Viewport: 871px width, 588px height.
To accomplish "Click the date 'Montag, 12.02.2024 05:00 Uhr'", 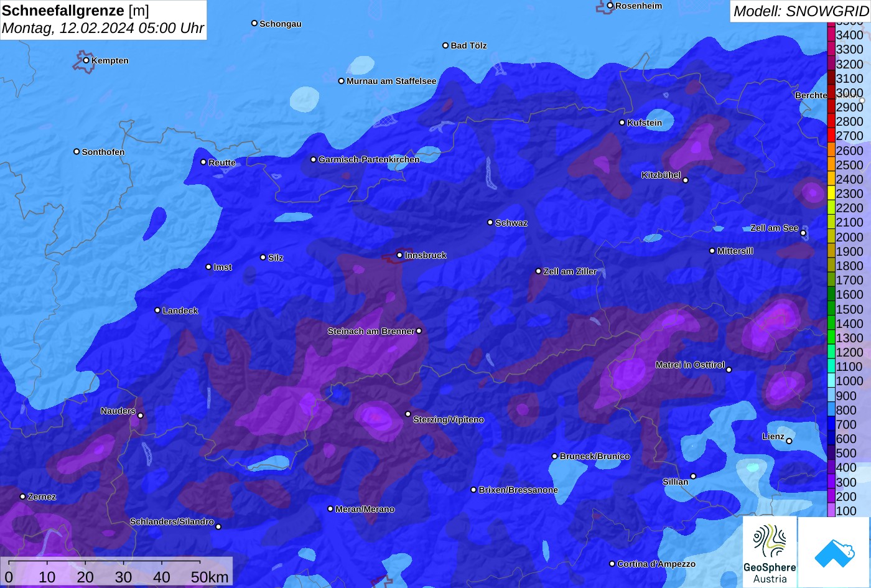I will (x=103, y=28).
